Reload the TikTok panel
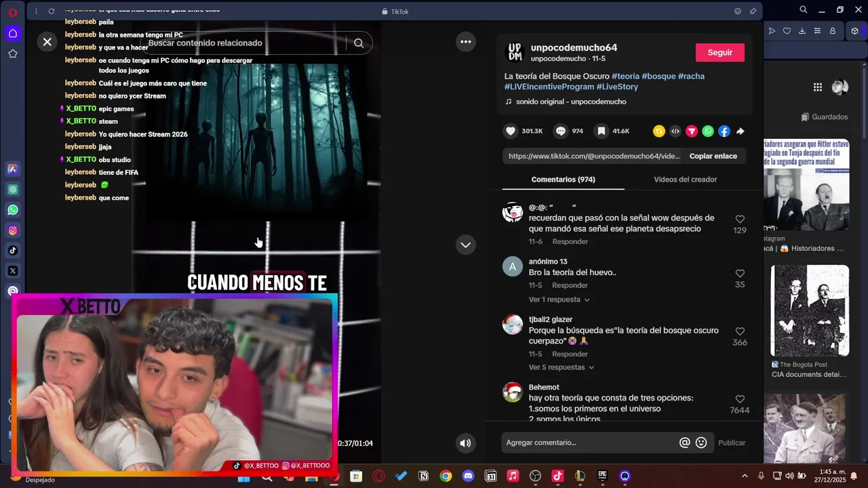868x488 pixels. [52, 11]
